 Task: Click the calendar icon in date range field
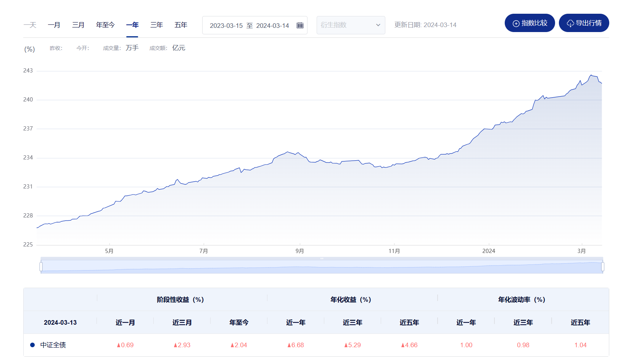point(300,25)
